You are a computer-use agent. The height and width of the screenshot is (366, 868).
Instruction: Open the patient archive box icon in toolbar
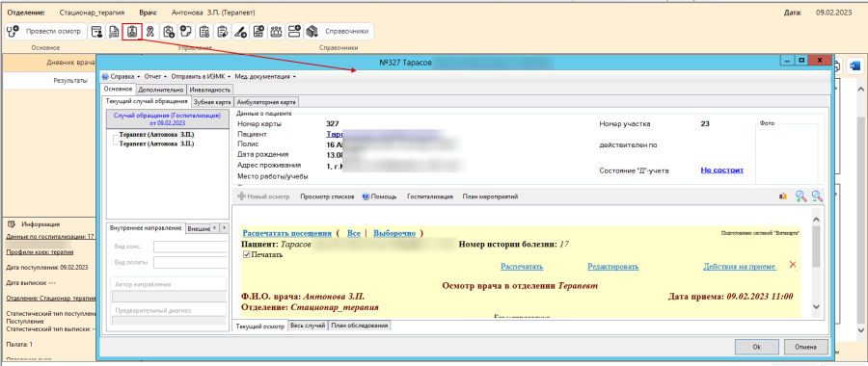[x=96, y=32]
